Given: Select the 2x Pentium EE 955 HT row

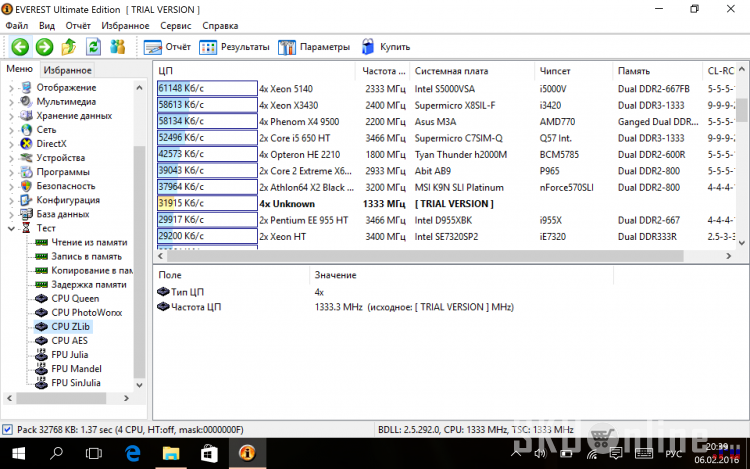Looking at the screenshot, I should [x=445, y=220].
